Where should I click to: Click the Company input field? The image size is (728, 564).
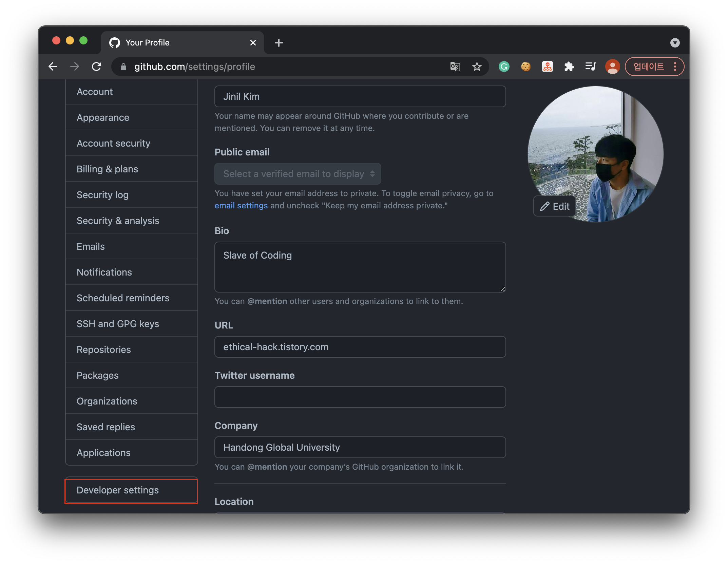[x=360, y=447]
